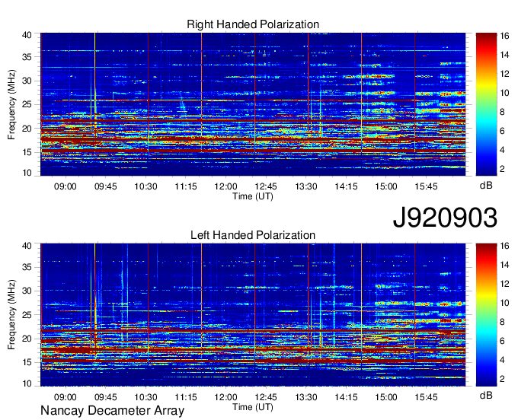The width and height of the screenshot is (518, 420).
Task: Click the 2 value on upper colorbar
Action: tap(503, 169)
